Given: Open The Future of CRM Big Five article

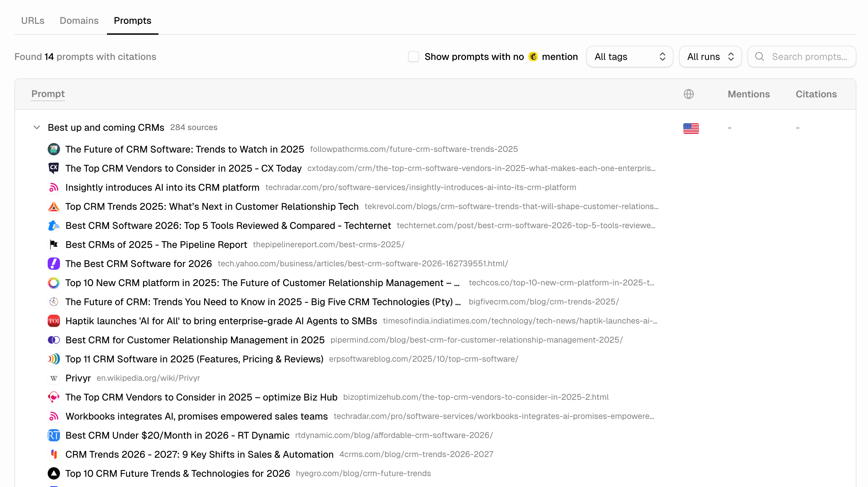Looking at the screenshot, I should 263,302.
